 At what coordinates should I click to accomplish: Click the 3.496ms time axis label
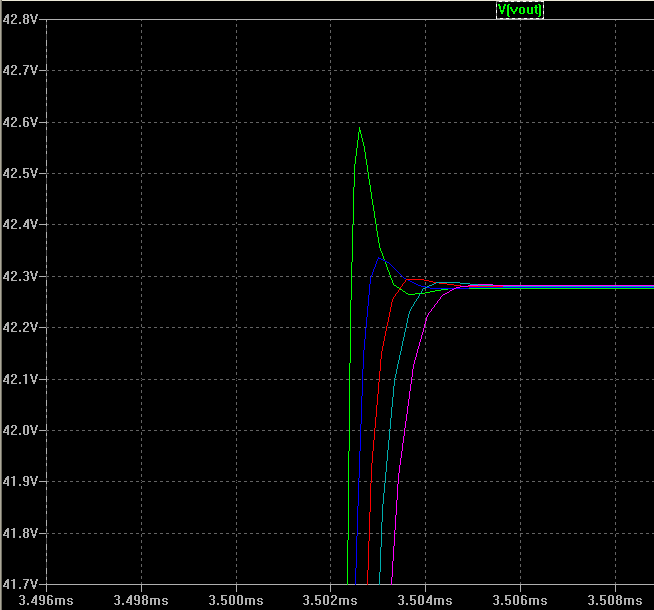coord(46,600)
